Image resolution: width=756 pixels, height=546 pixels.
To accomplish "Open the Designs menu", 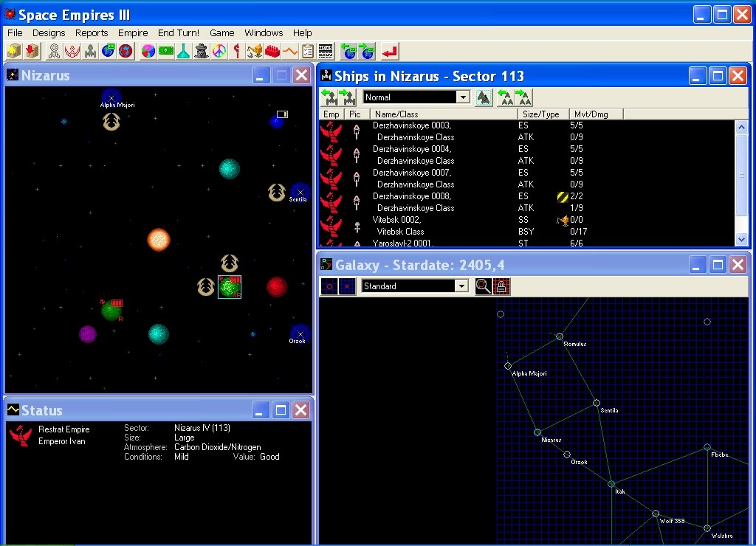I will point(49,32).
